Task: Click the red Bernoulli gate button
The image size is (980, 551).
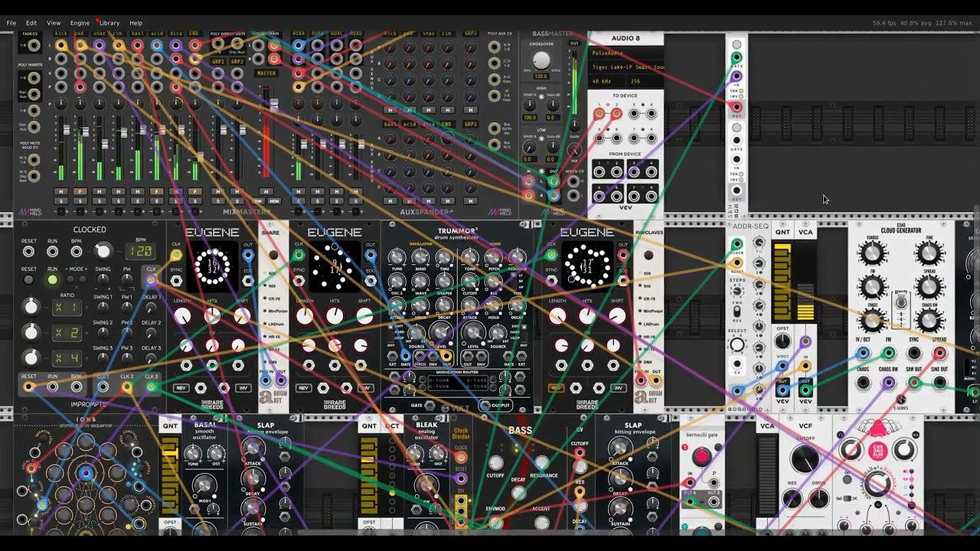Action: click(x=701, y=458)
